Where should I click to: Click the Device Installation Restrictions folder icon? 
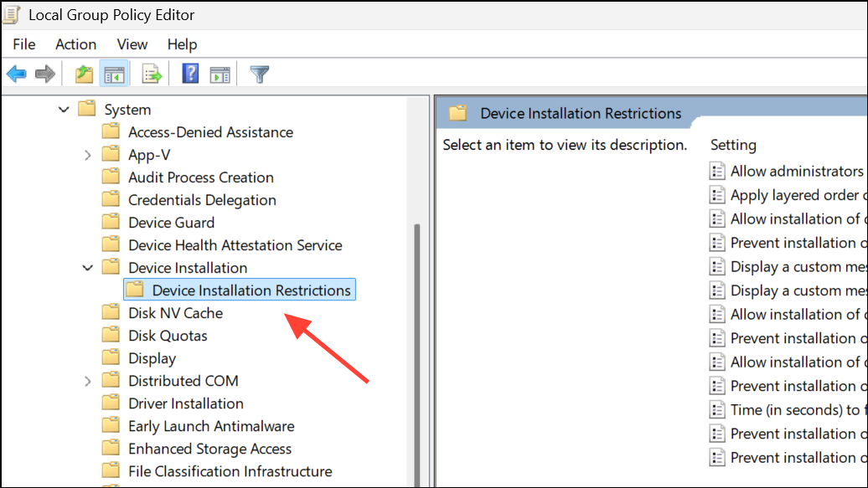135,290
